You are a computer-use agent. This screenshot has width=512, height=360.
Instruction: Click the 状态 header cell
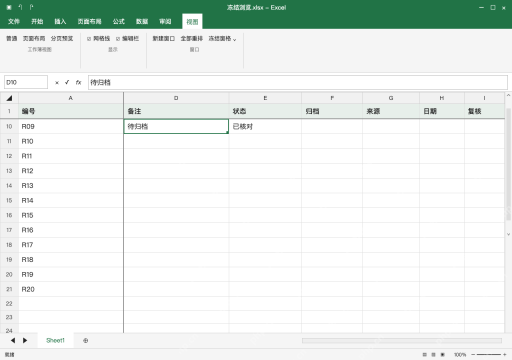click(x=265, y=111)
